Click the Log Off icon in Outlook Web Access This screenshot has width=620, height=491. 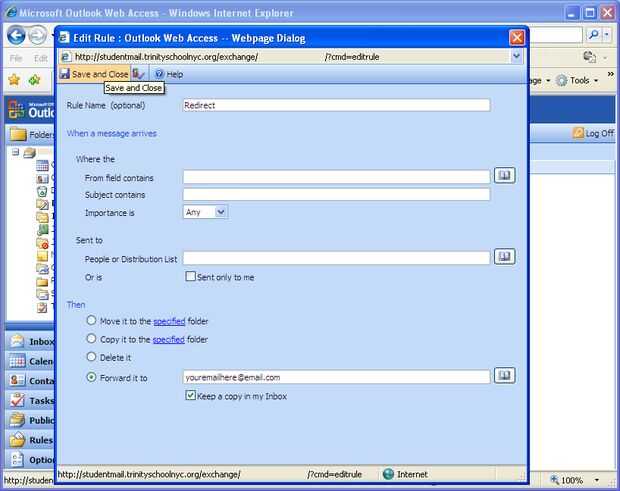tap(578, 133)
